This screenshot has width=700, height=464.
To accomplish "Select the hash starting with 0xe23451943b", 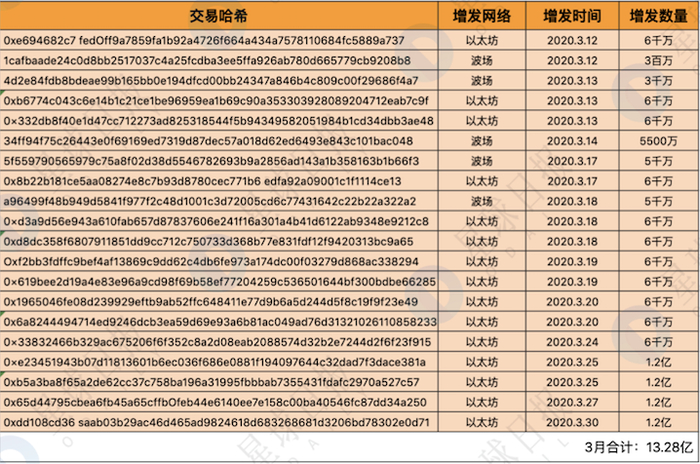I will pyautogui.click(x=215, y=362).
